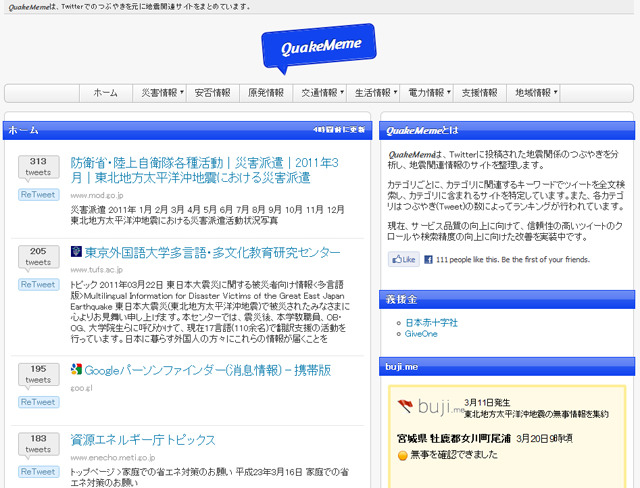640x488 pixels.
Task: Open the ホーム menu item
Action: coord(106,93)
